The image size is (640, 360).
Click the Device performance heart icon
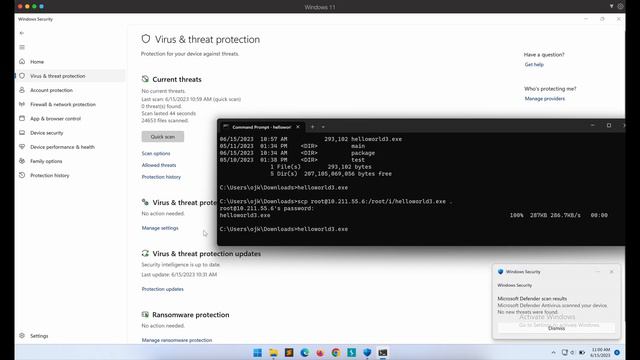click(22, 147)
